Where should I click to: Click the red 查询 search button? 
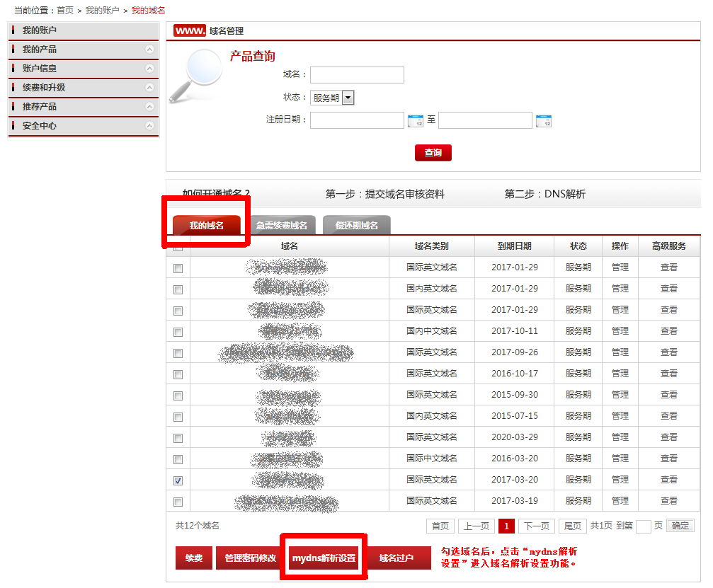pos(433,153)
